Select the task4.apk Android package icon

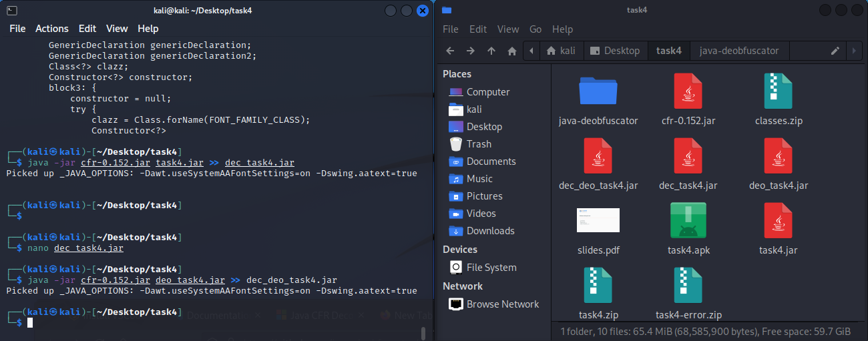(x=688, y=220)
